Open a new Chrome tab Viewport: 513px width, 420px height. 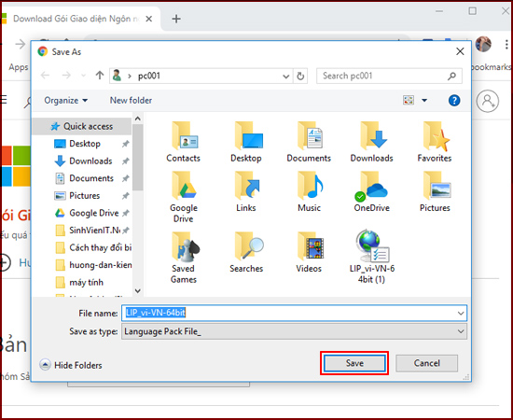[x=176, y=19]
